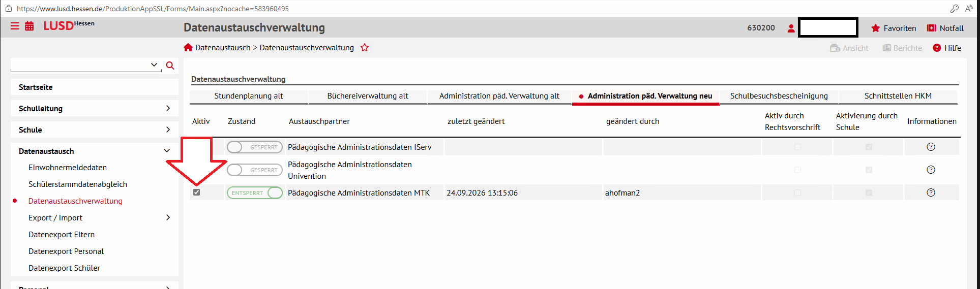The image size is (980, 289).
Task: Click the Berichte button
Action: click(x=902, y=48)
